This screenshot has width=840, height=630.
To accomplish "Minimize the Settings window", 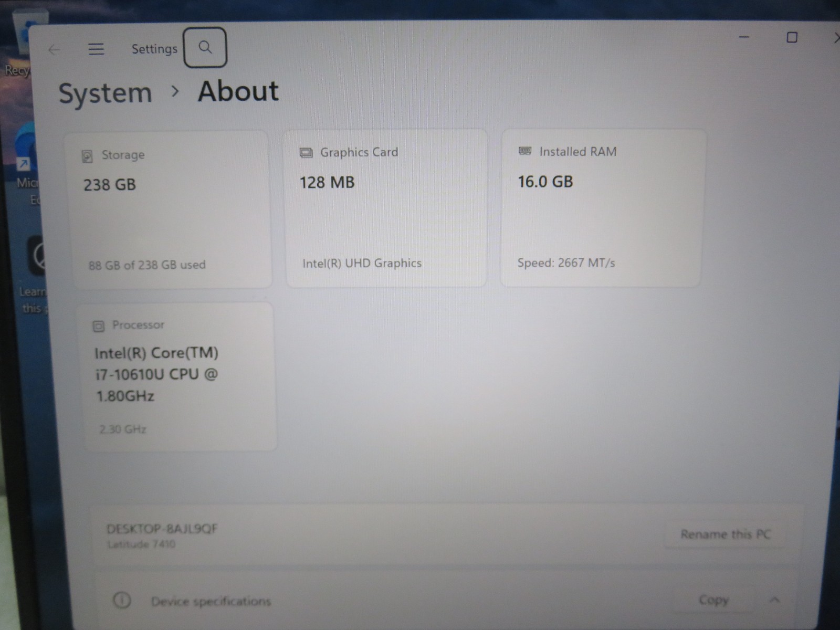I will (x=744, y=37).
